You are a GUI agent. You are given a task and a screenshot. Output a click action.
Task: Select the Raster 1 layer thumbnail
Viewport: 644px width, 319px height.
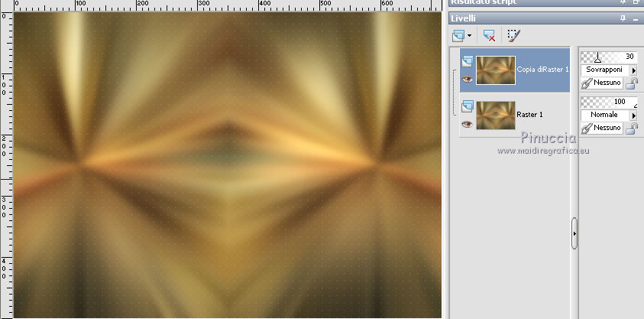496,115
